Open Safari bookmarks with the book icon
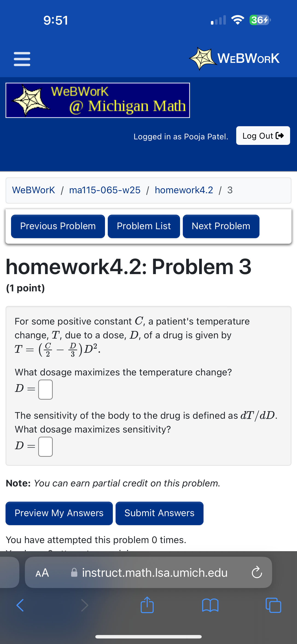The height and width of the screenshot is (644, 297). (x=210, y=605)
